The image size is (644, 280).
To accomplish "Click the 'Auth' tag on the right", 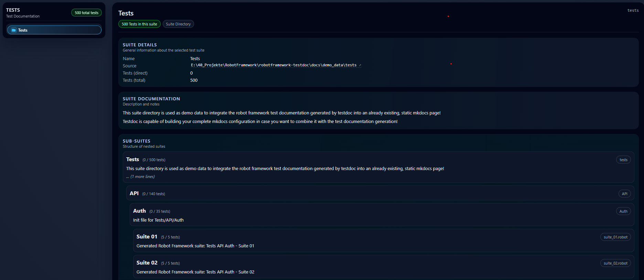I will click(623, 211).
